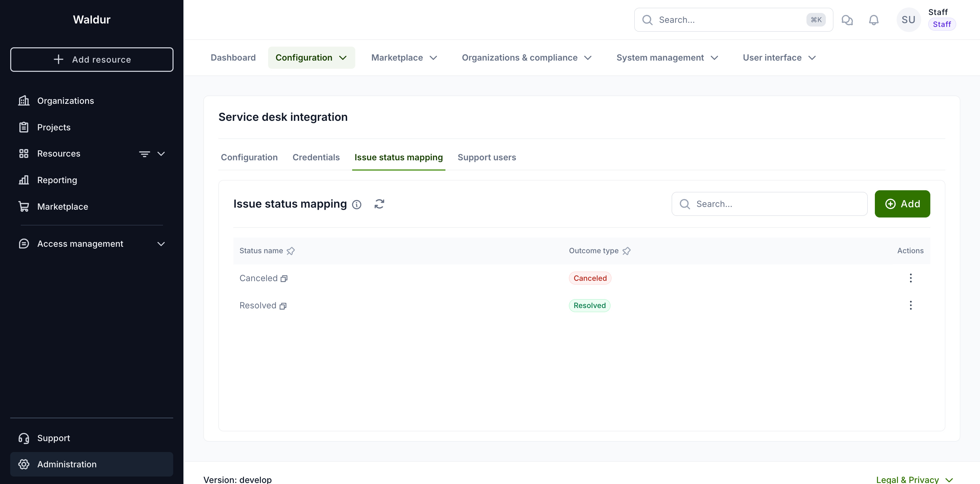This screenshot has width=980, height=484.
Task: Open actions menu for Resolved row
Action: 910,306
